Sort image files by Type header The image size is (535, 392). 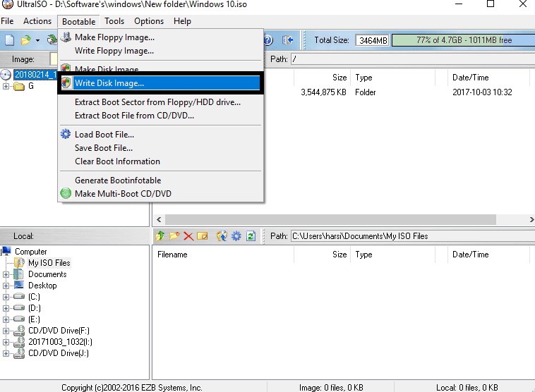coord(392,78)
